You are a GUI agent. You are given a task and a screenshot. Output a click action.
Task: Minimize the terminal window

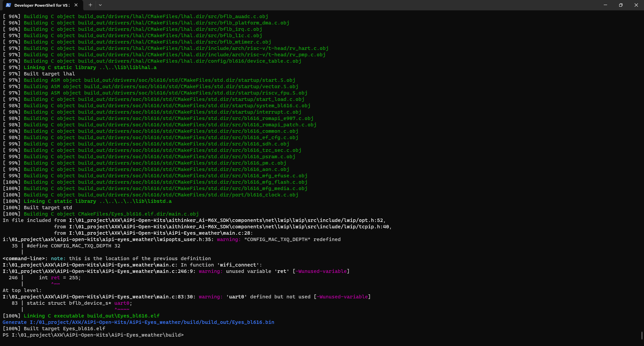click(x=605, y=5)
